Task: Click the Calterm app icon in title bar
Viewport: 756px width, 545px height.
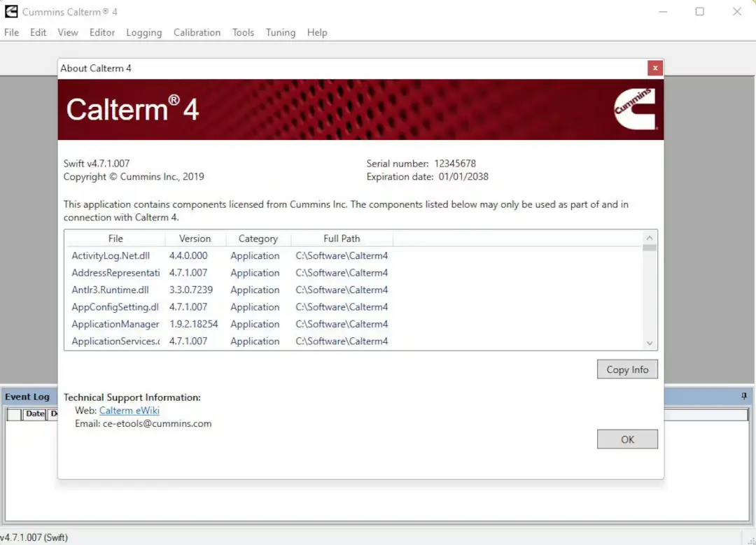Action: pos(11,11)
